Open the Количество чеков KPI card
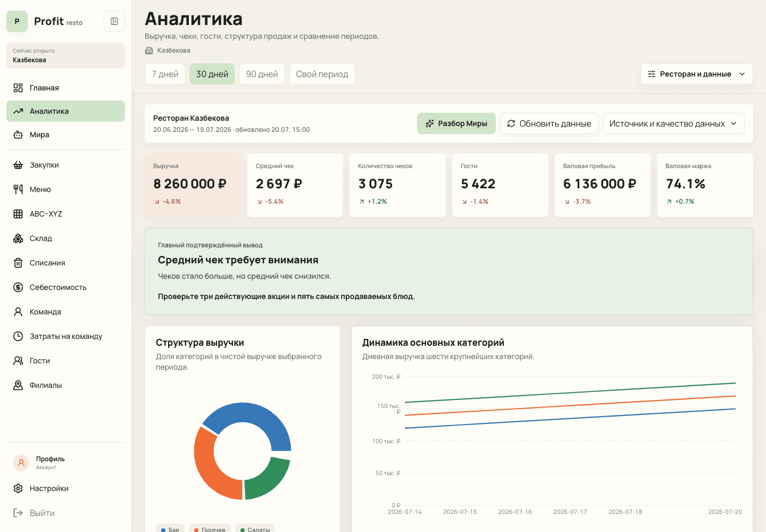 (397, 185)
